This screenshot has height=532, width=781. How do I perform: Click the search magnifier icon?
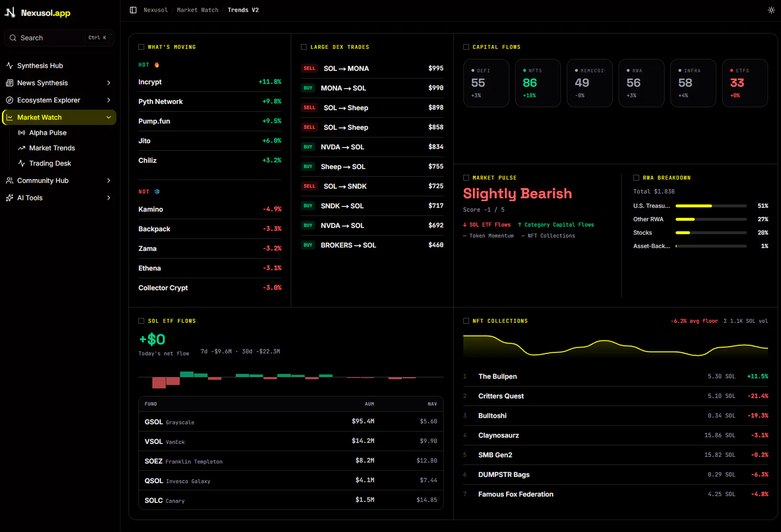pyautogui.click(x=13, y=38)
